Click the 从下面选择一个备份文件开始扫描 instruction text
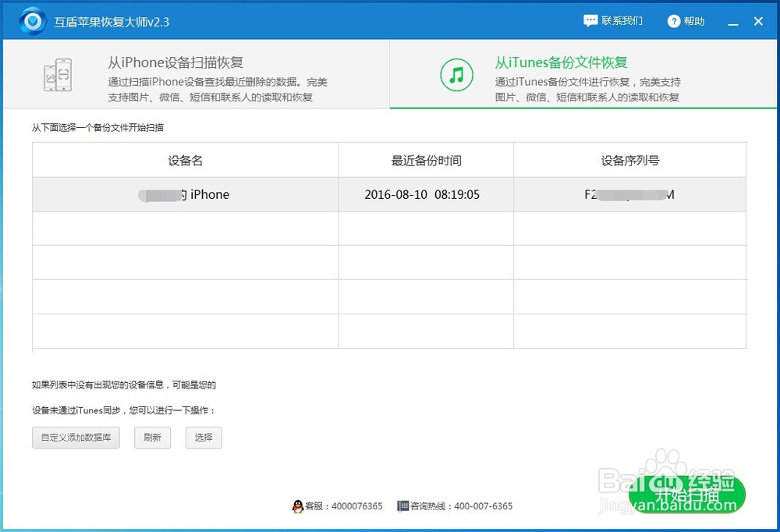 click(97, 127)
